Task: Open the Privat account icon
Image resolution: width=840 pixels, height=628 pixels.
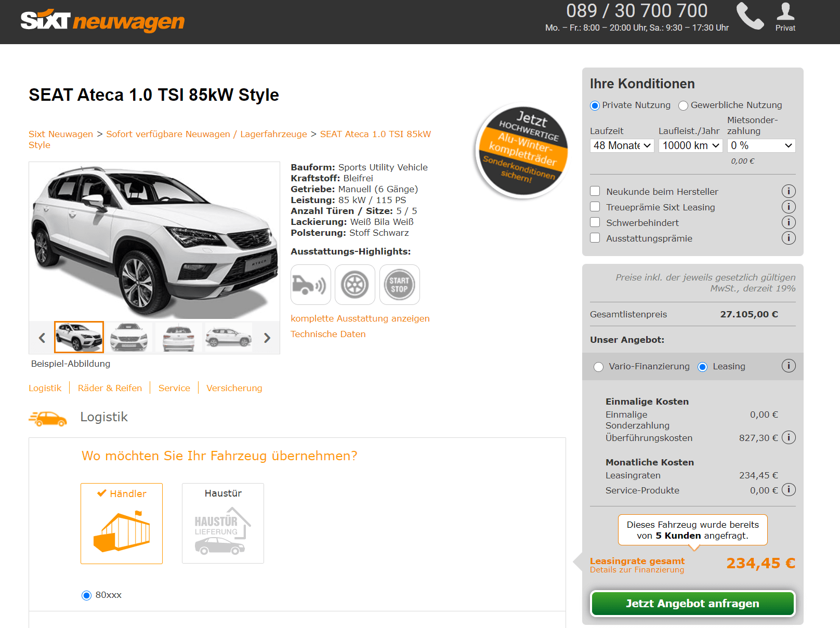Action: point(785,17)
